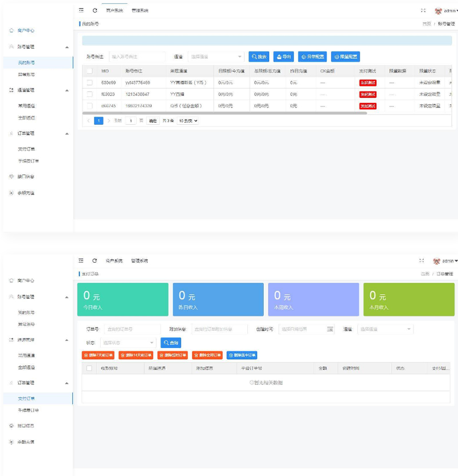Image resolution: width=458 pixels, height=476 pixels.
Task: Check the box for account MID 630699
Action: tap(89, 82)
